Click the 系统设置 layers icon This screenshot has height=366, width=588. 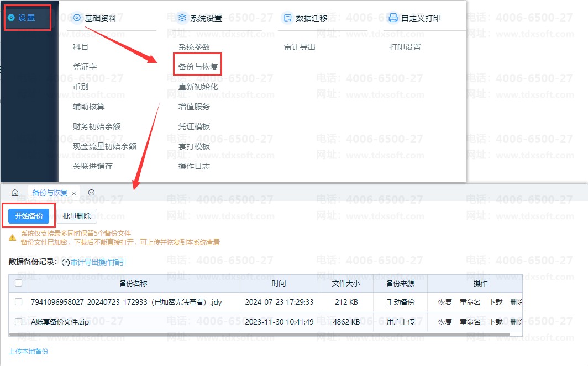point(182,18)
